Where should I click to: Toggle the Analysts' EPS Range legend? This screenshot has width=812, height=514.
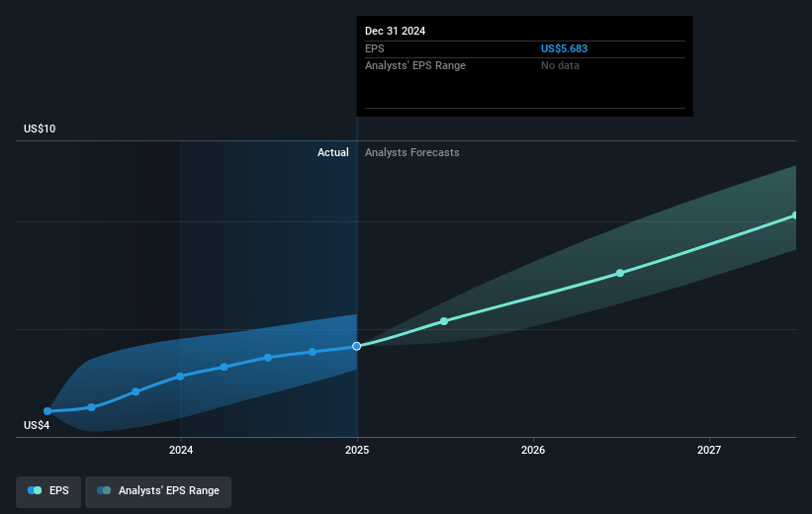tap(158, 491)
